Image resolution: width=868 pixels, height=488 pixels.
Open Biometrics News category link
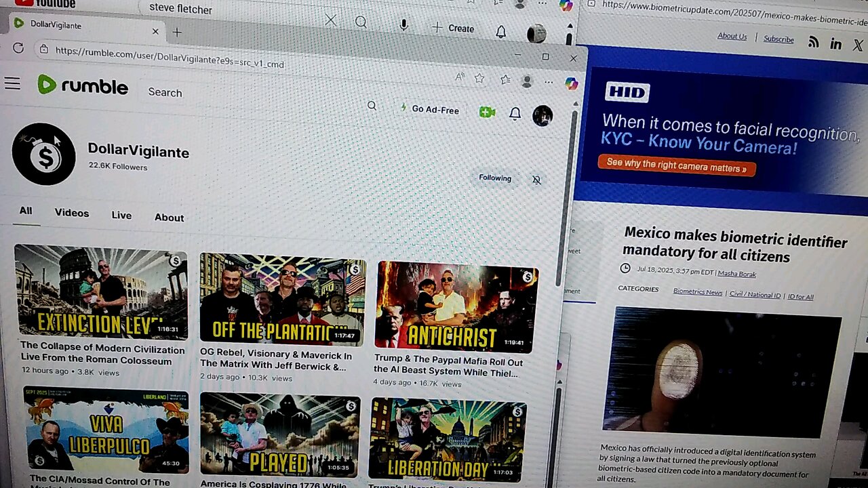pos(698,292)
